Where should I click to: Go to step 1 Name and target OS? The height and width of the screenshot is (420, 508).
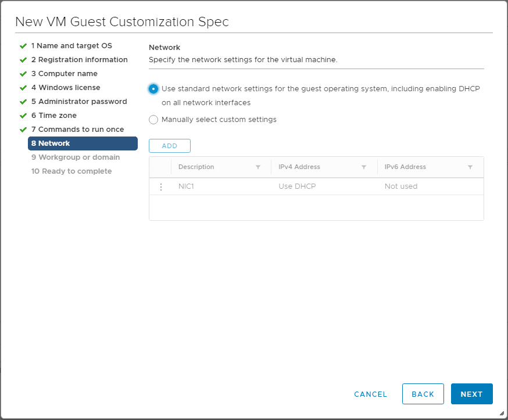(71, 46)
